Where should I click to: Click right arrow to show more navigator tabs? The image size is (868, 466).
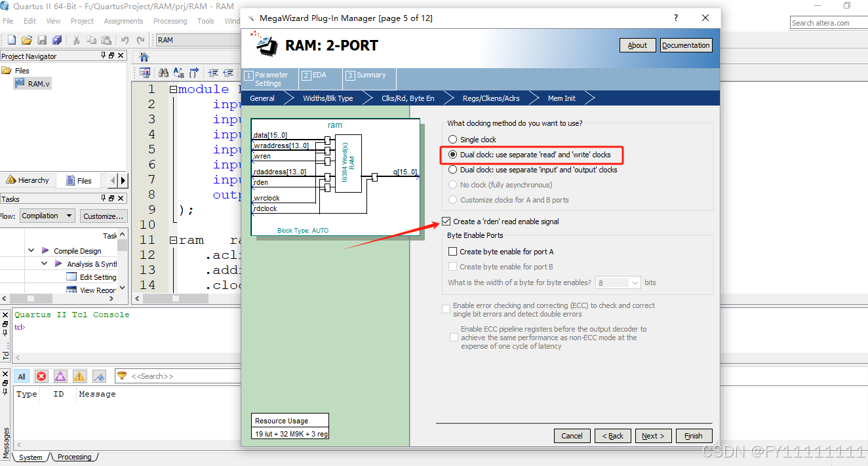click(x=123, y=180)
